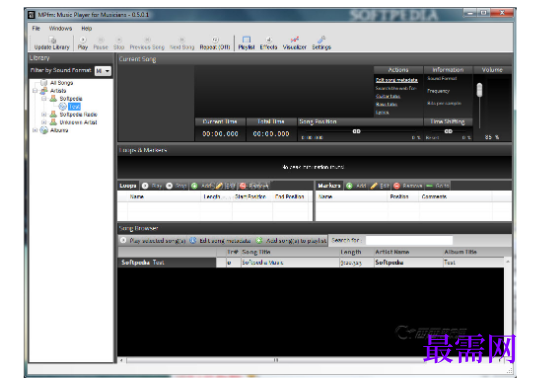Open the Visualizer window from toolbar
The height and width of the screenshot is (380, 535).
point(294,43)
